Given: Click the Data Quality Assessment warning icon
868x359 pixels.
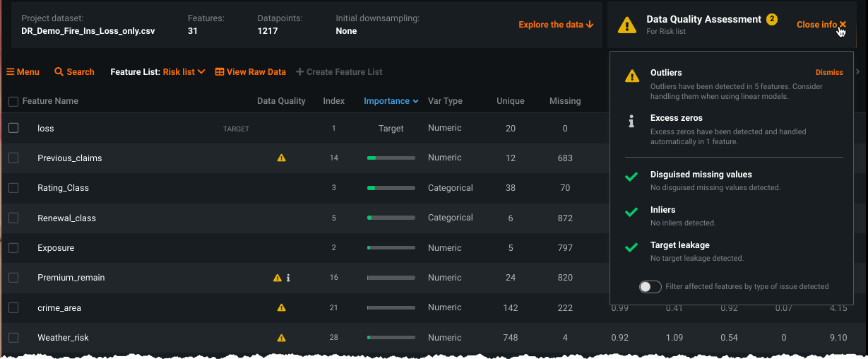Looking at the screenshot, I should pyautogui.click(x=627, y=25).
